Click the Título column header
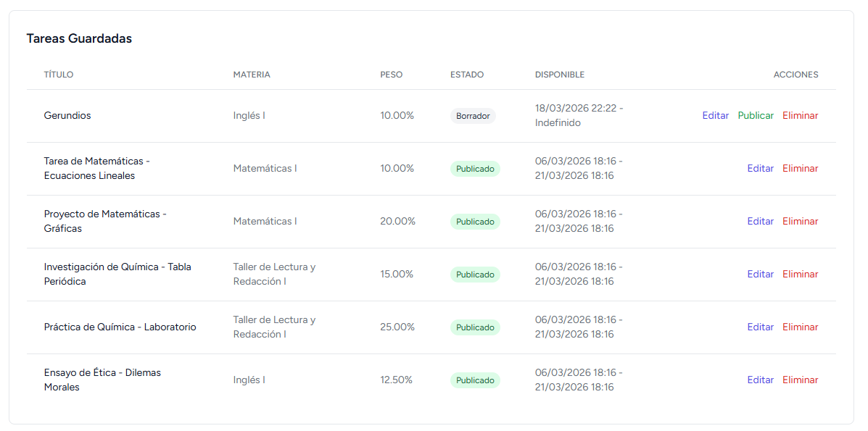Image resolution: width=868 pixels, height=431 pixels. coord(59,75)
